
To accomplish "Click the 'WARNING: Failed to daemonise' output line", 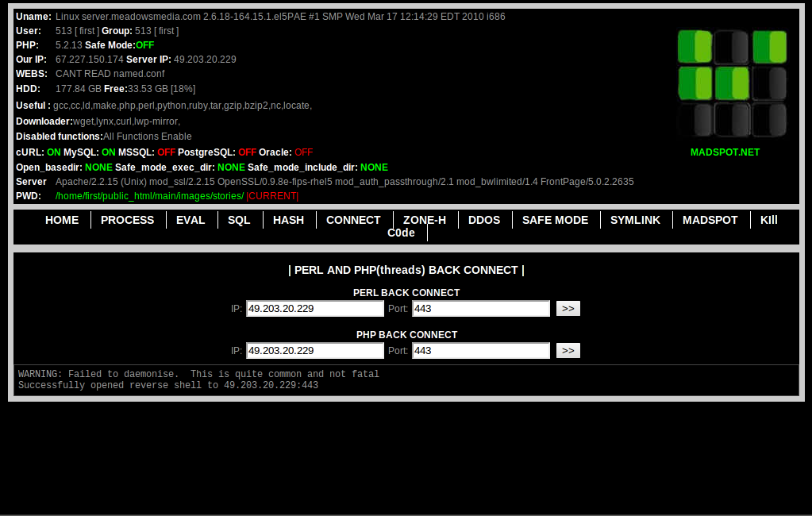I will pos(199,374).
